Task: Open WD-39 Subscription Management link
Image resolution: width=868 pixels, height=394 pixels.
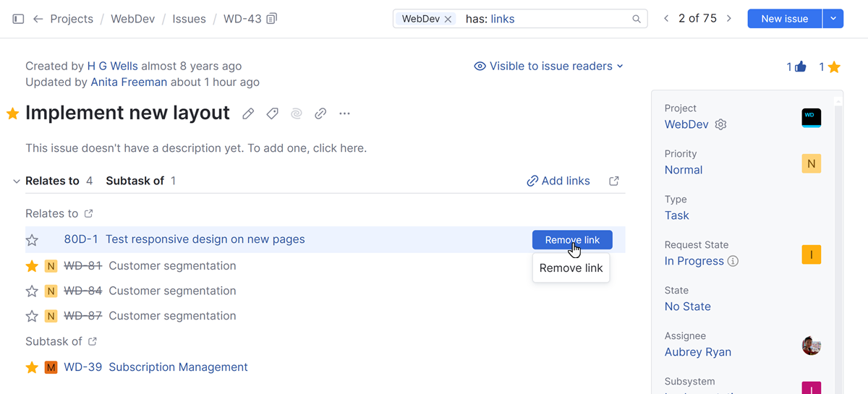Action: pos(178,367)
